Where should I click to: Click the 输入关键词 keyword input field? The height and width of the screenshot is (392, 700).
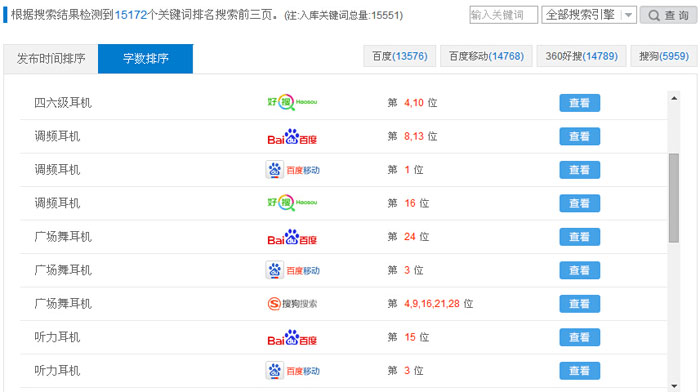pos(503,15)
